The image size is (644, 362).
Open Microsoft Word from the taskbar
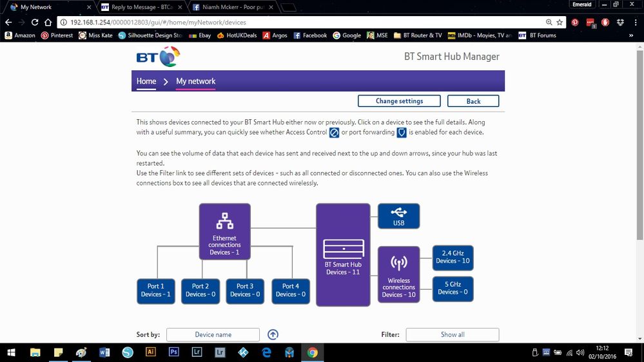click(x=104, y=352)
